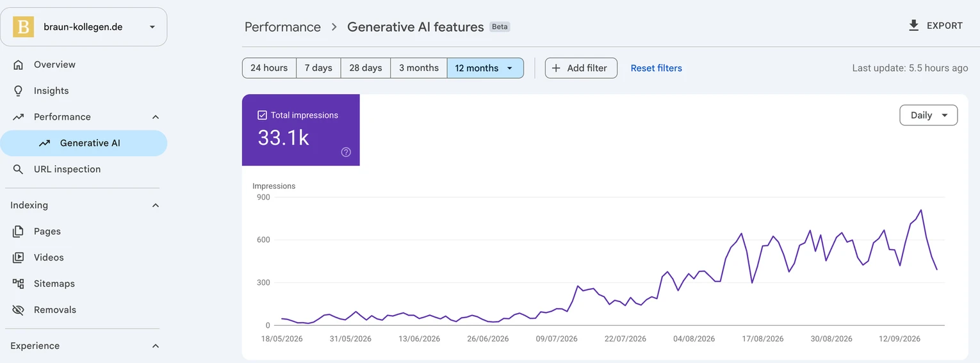Click the URL inspection magnifier icon
The image size is (980, 363).
click(x=19, y=170)
